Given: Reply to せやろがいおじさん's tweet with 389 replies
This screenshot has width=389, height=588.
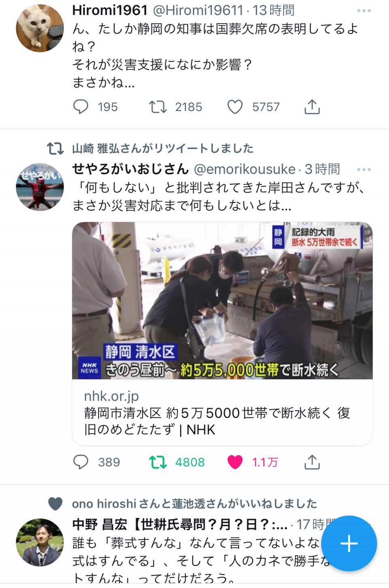Looking at the screenshot, I should (81, 462).
